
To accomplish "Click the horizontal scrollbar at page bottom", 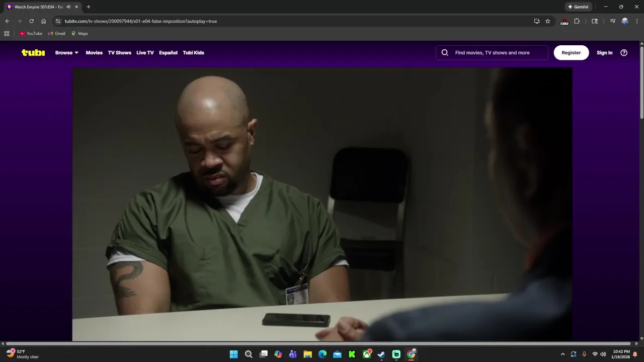I will (319, 343).
